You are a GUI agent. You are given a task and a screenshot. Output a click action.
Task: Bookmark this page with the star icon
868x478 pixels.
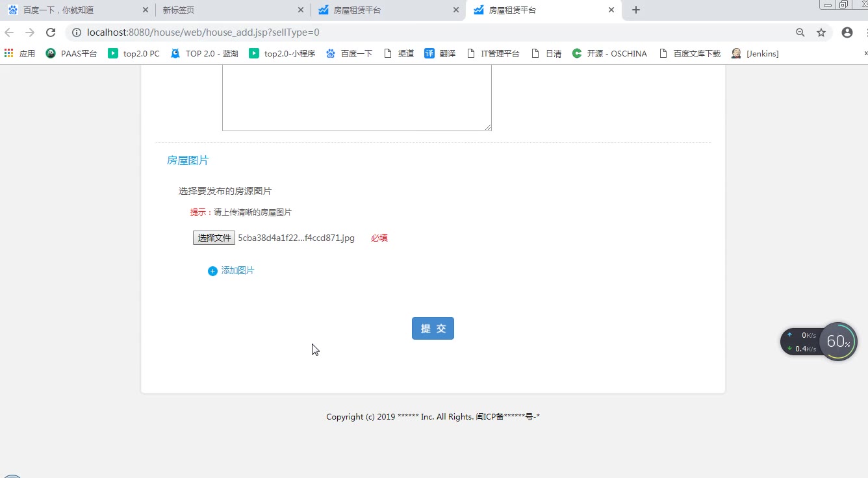tap(821, 32)
